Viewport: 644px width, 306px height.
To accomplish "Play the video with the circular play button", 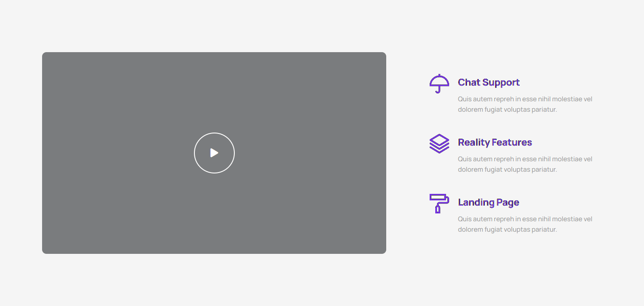I will pyautogui.click(x=214, y=153).
